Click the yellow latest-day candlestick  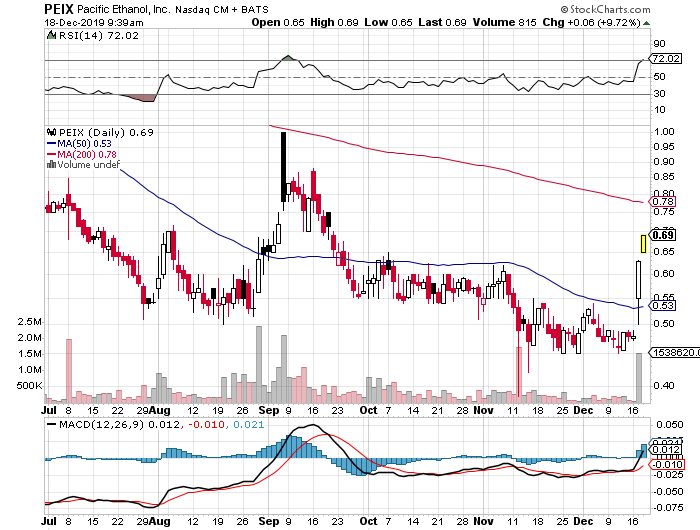[645, 242]
